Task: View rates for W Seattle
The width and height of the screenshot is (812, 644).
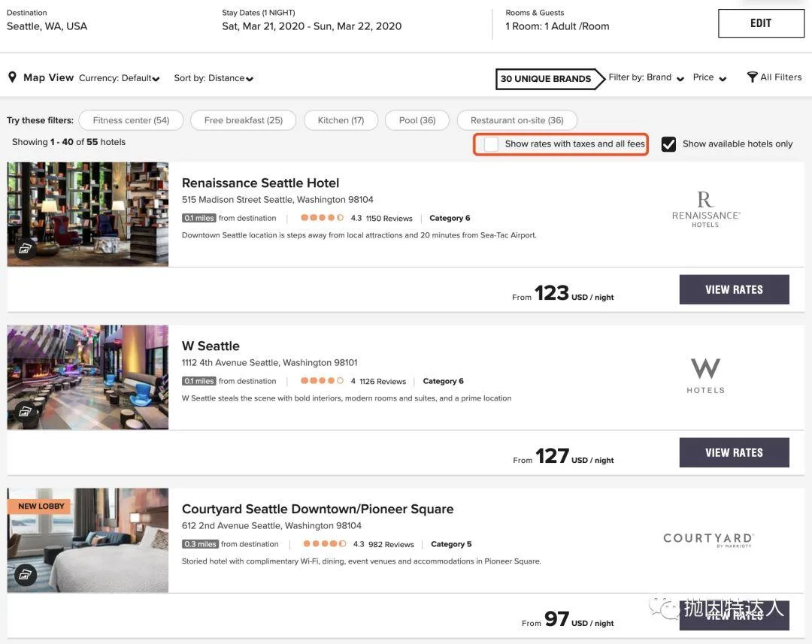Action: click(734, 452)
